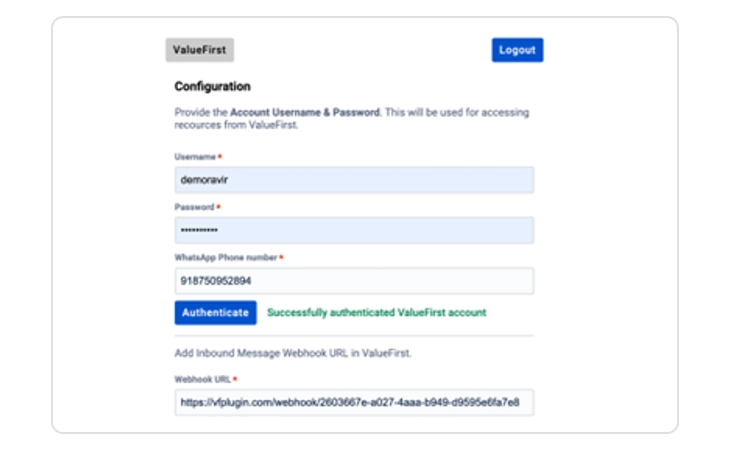Click the bold Account Username & Password text

click(x=305, y=113)
